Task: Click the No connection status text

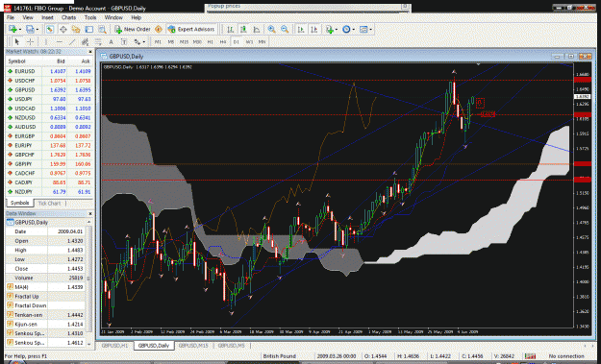Action: tap(566, 356)
